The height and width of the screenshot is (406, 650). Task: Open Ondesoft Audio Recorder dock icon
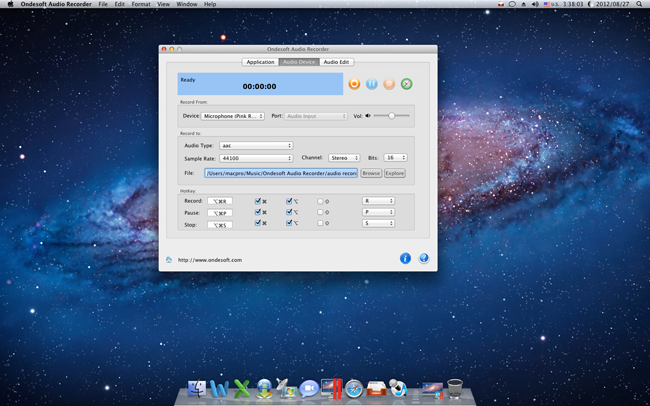tap(399, 389)
